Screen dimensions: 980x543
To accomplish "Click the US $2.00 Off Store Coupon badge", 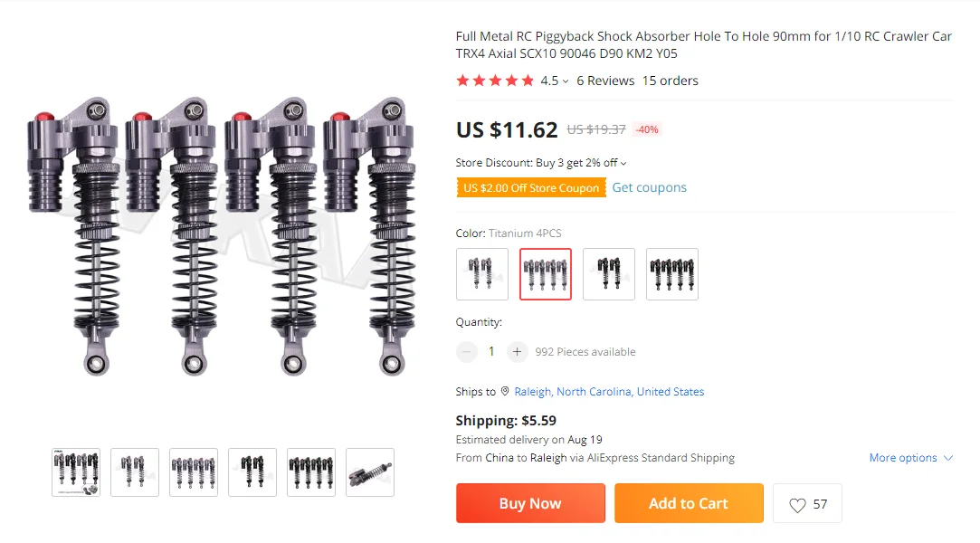I will click(x=531, y=187).
